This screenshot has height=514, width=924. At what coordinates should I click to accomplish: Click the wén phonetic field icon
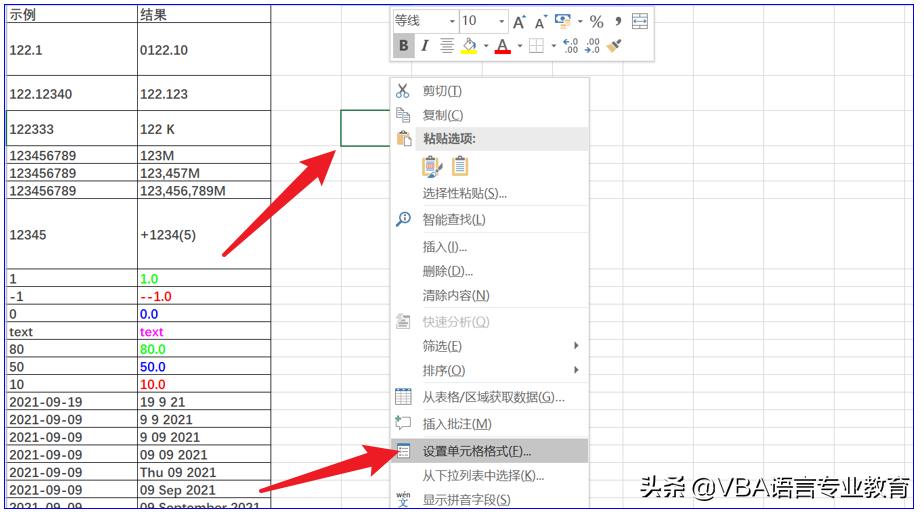pos(403,499)
